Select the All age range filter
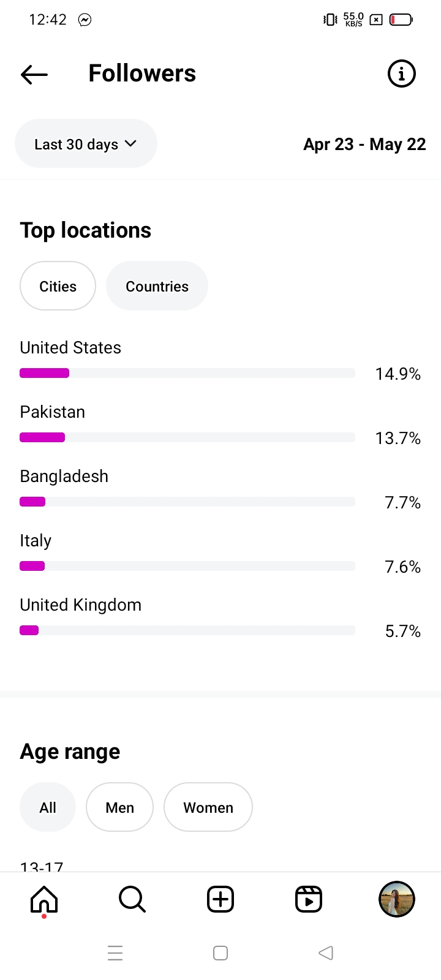Screen dimensions: 441x980 48,807
